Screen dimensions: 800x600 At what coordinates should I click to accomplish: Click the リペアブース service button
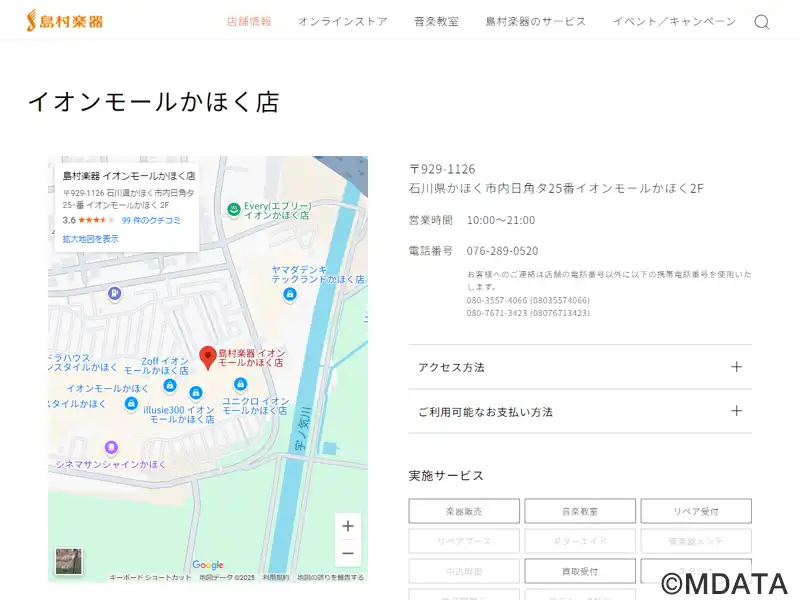464,541
